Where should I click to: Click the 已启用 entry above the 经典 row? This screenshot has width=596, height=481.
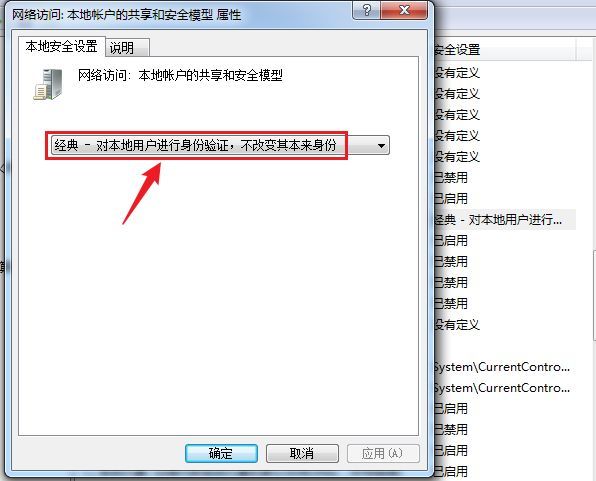point(451,198)
